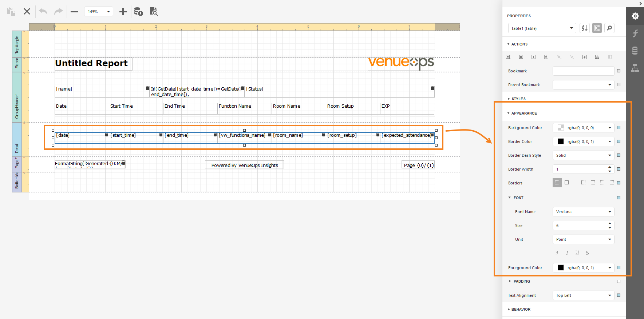Expand the BEHAVIOR section

coord(519,309)
